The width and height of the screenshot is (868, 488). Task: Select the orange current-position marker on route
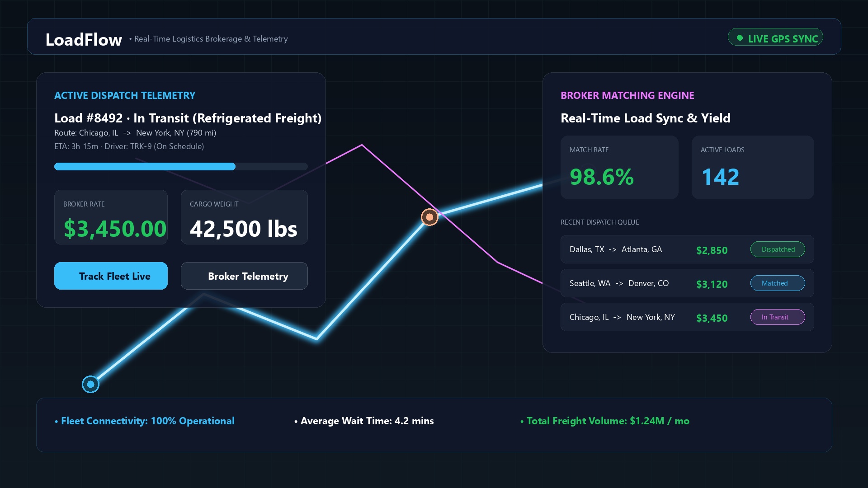429,217
